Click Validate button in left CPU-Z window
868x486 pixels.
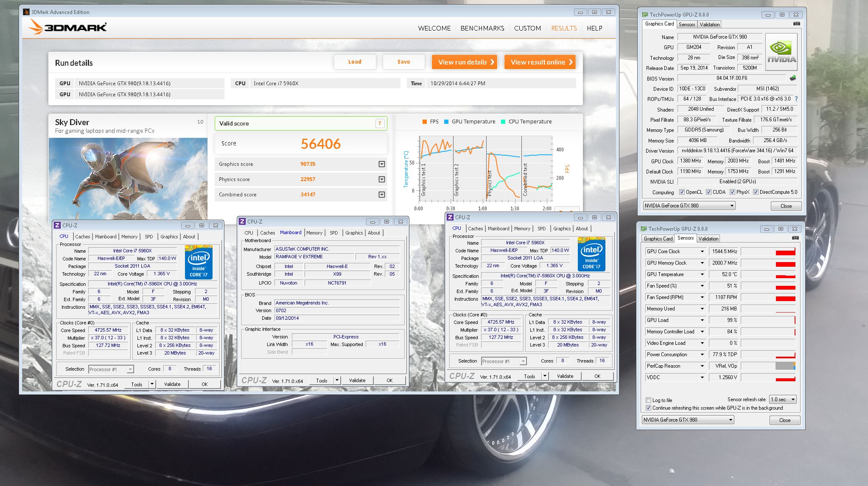pos(172,384)
